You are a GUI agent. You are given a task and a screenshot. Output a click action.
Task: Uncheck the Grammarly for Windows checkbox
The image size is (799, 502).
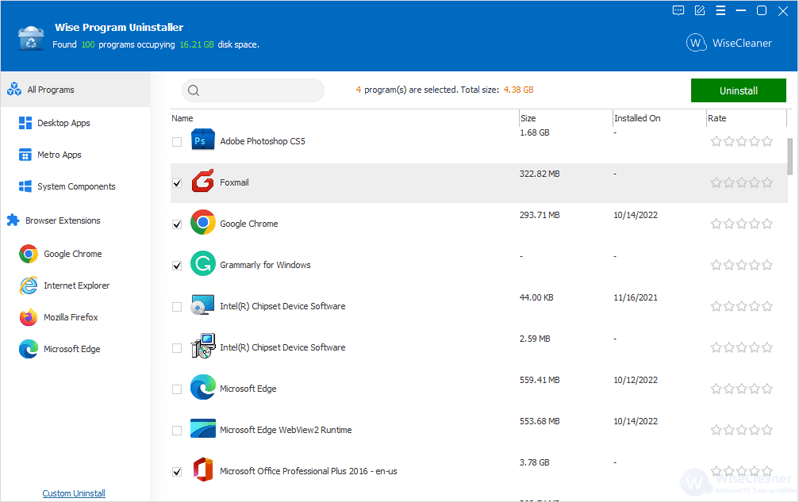[x=177, y=266]
